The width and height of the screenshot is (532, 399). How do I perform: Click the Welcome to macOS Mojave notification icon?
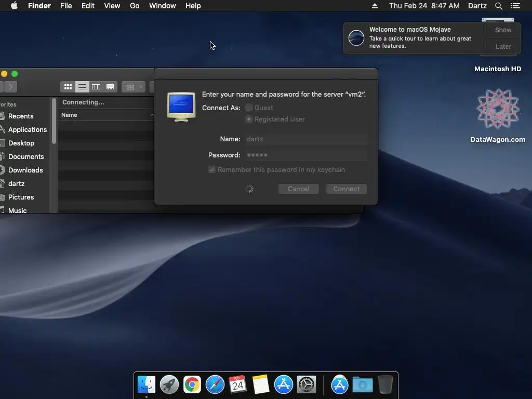(x=356, y=37)
